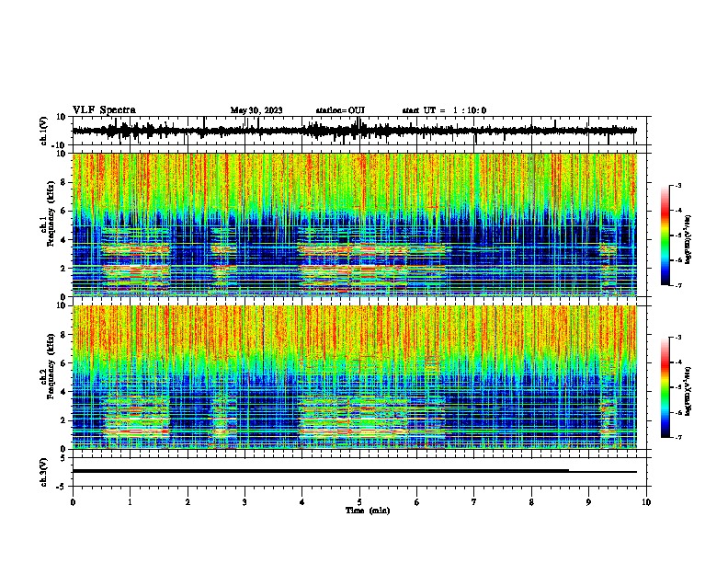Image resolution: width=728 pixels, height=563 pixels.
Task: Click the 'VLF Spectra' title text
Action: coord(104,110)
